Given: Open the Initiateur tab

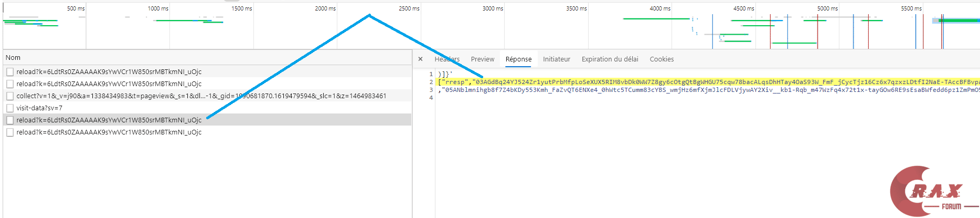Looking at the screenshot, I should point(557,59).
